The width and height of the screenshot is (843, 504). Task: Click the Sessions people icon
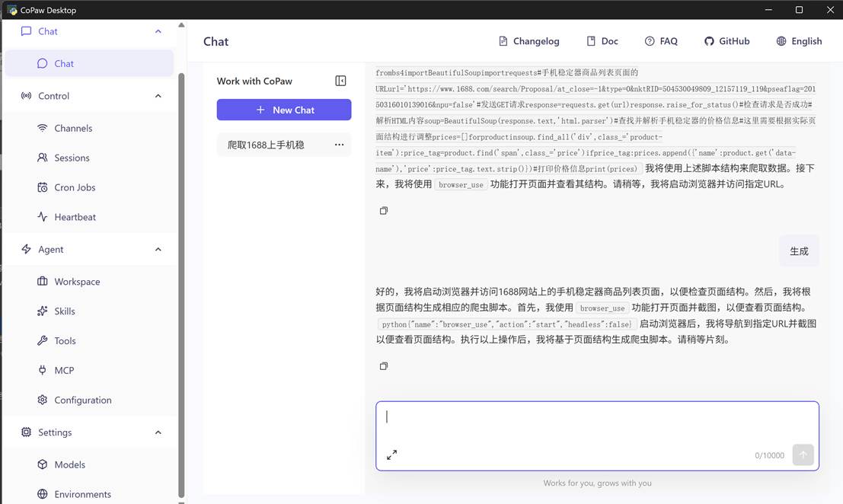pyautogui.click(x=43, y=158)
